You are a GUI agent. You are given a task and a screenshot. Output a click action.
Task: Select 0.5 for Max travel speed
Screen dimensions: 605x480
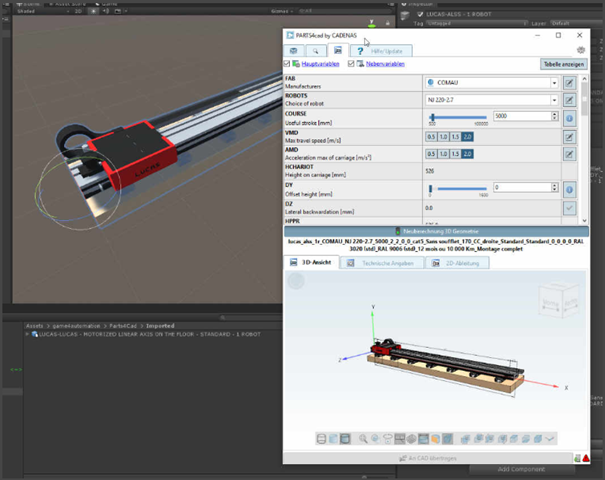click(431, 136)
